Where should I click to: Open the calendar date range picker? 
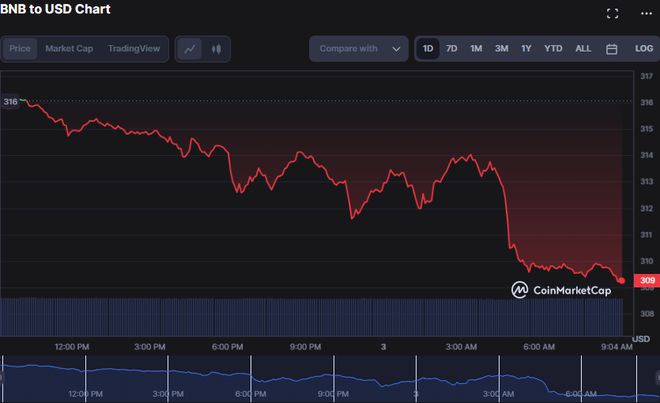[611, 48]
